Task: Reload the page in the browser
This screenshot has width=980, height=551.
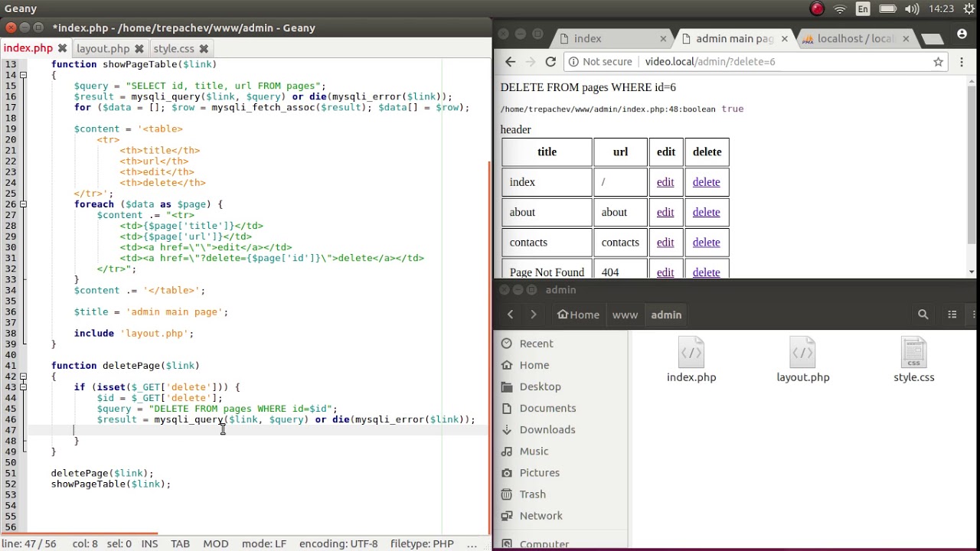Action: [x=550, y=61]
